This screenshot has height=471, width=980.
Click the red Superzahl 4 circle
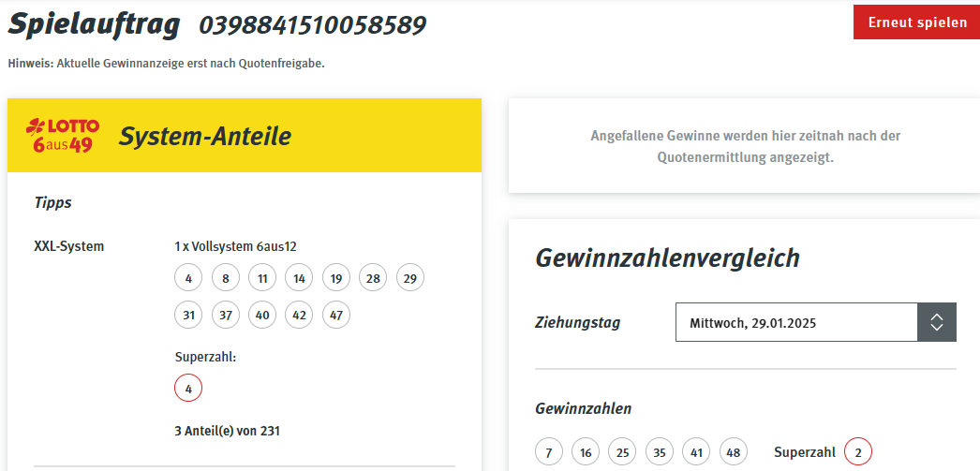(x=188, y=389)
